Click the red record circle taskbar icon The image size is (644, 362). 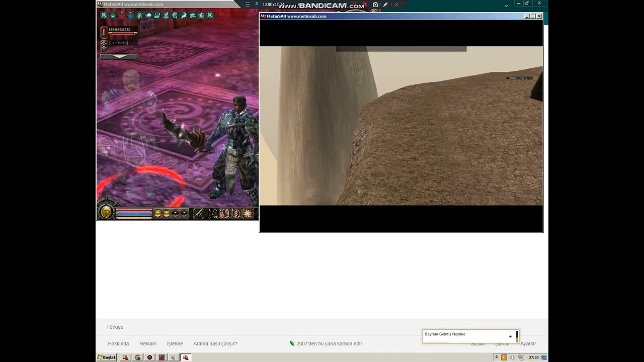tap(149, 357)
